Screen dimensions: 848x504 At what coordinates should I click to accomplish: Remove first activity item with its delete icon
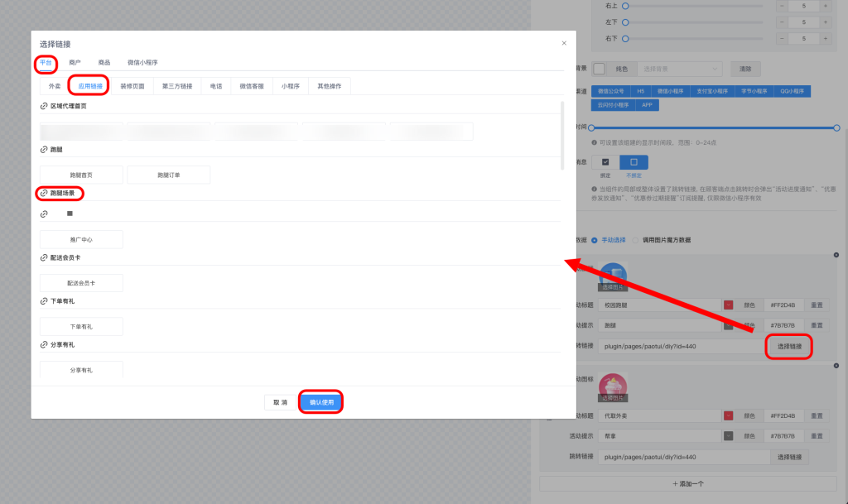coord(838,257)
